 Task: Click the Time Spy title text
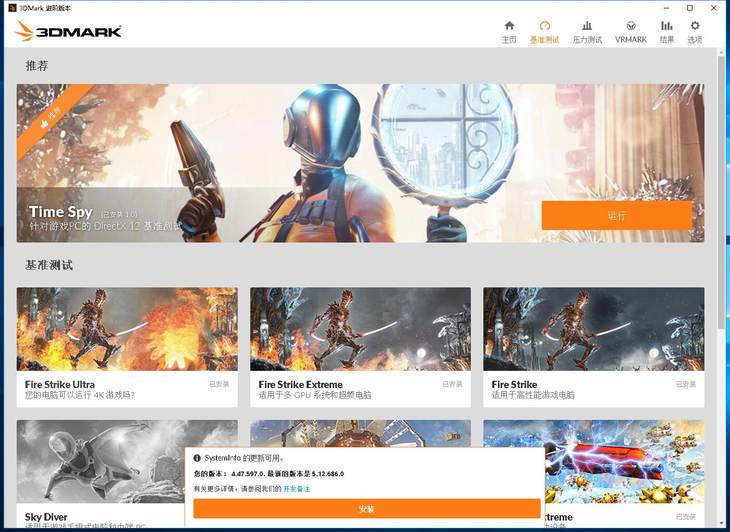pos(61,212)
